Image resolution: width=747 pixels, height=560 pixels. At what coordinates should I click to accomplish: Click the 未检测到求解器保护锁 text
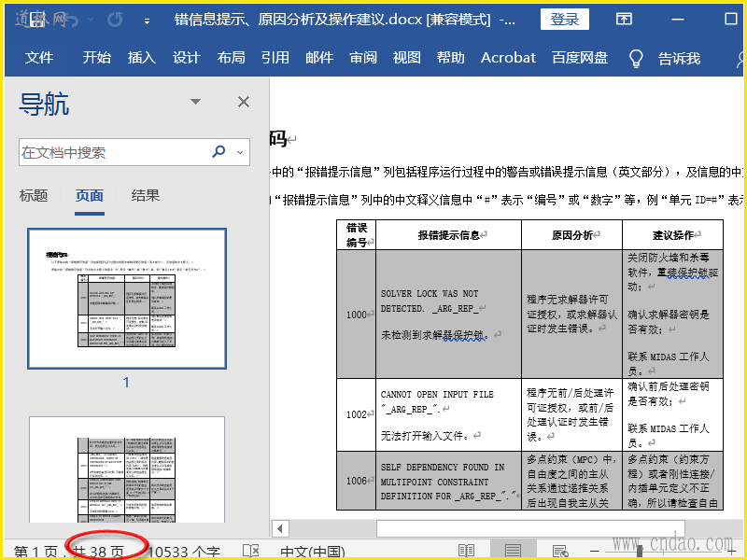[434, 335]
